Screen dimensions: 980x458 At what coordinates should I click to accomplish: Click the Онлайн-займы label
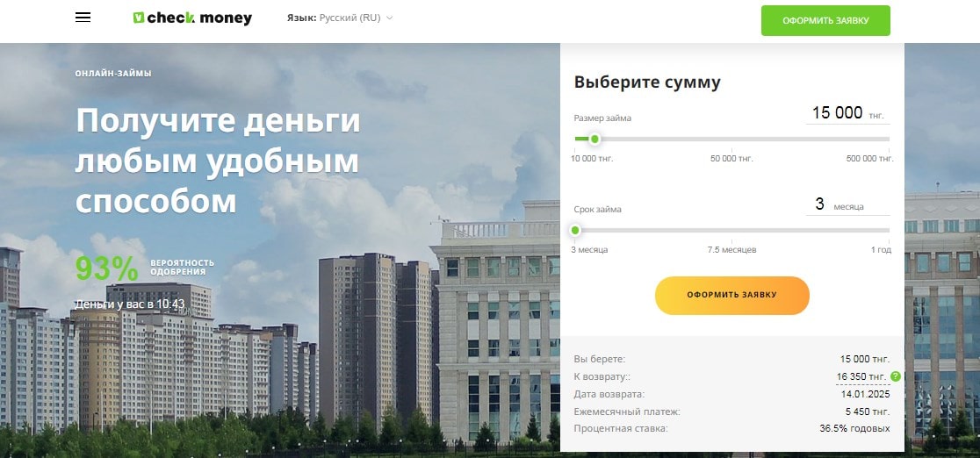pos(113,74)
